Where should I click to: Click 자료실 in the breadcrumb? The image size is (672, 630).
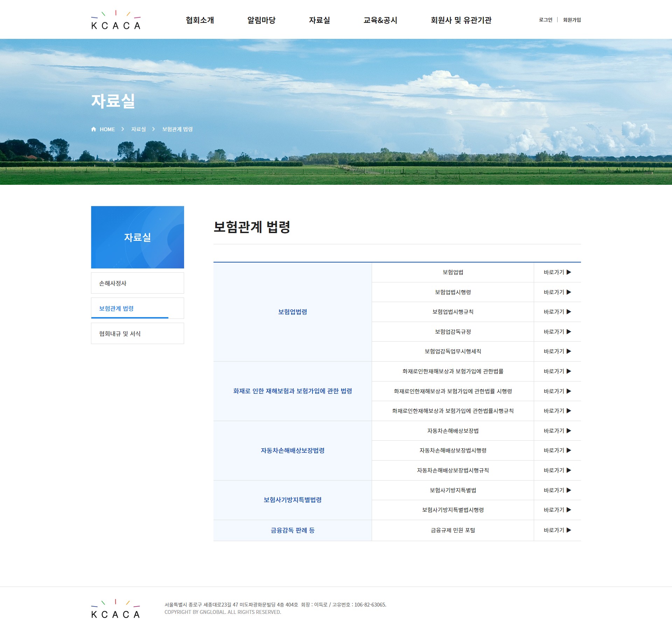[x=139, y=129]
